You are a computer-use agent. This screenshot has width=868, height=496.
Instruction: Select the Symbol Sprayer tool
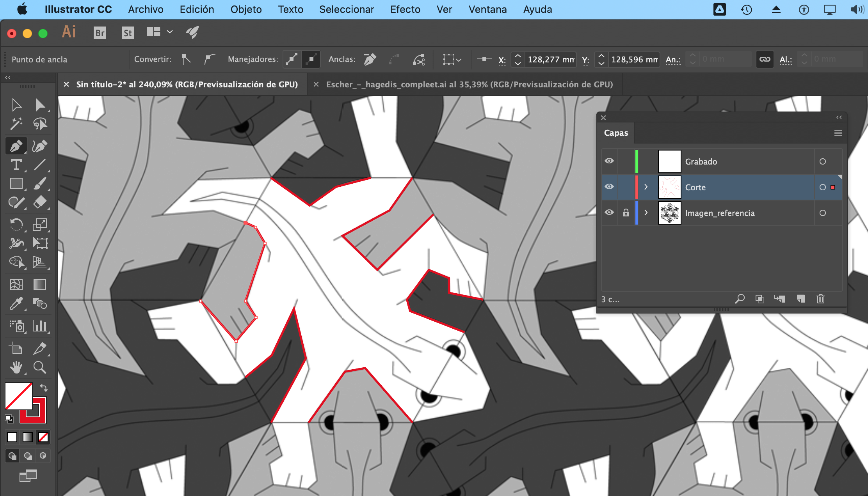(16, 326)
